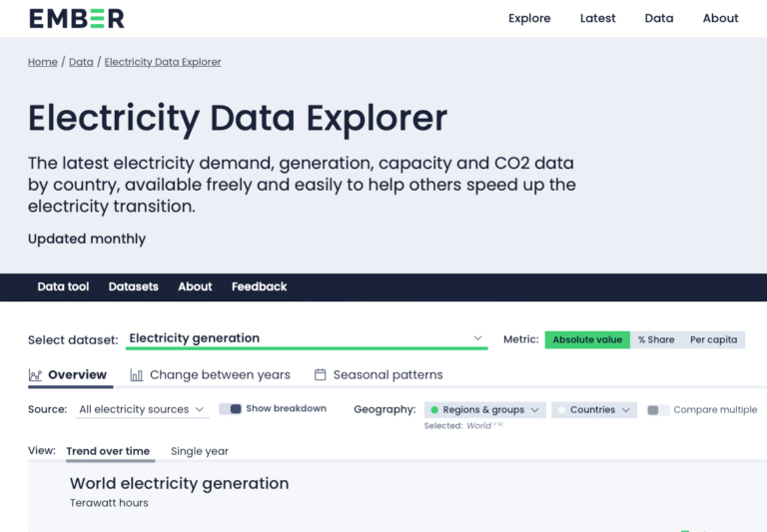
Task: Click the bar chart icon for Change between years
Action: 136,375
